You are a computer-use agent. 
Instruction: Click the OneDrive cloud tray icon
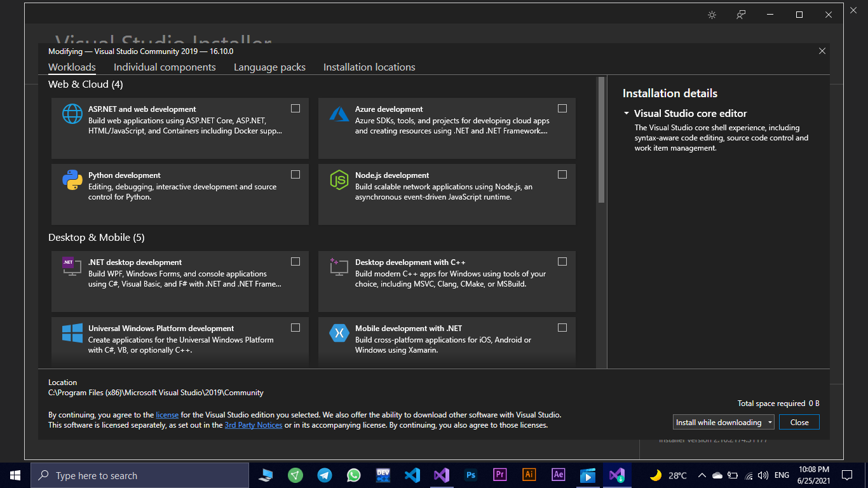717,475
